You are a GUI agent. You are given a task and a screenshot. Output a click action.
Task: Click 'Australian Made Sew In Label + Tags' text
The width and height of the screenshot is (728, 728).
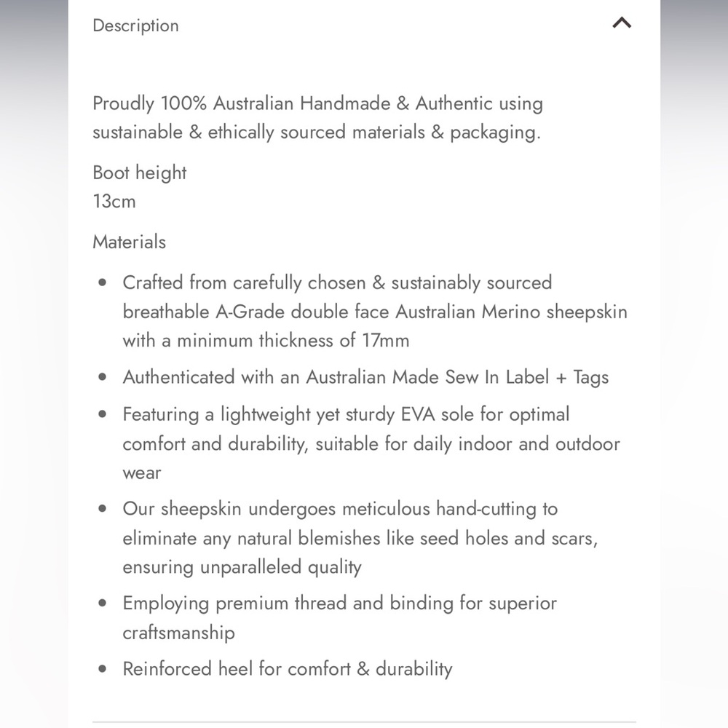point(457,377)
